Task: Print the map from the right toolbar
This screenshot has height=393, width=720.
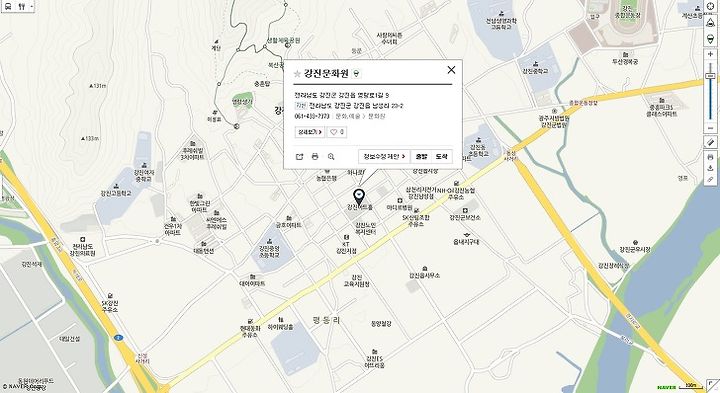Action: (710, 157)
